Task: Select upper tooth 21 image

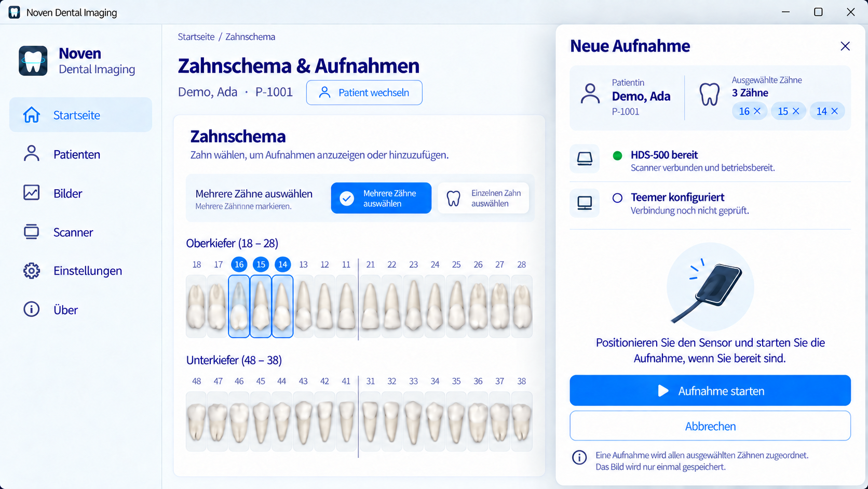Action: click(370, 307)
